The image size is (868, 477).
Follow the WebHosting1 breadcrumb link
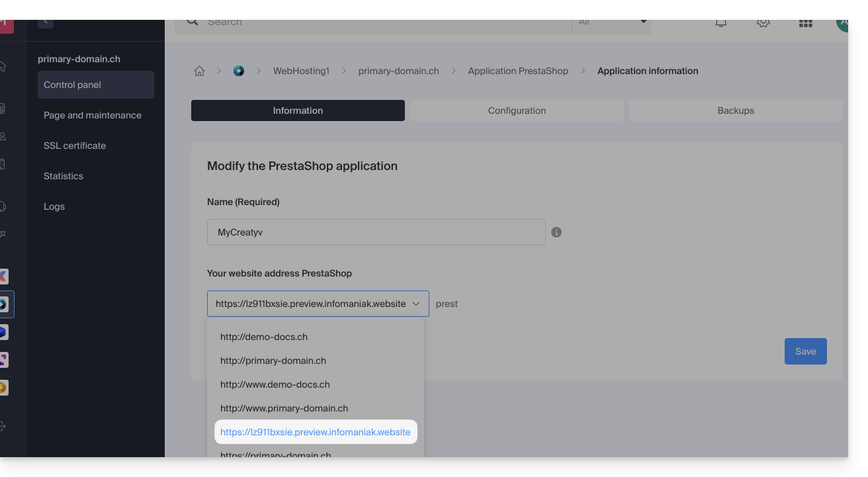(x=301, y=71)
